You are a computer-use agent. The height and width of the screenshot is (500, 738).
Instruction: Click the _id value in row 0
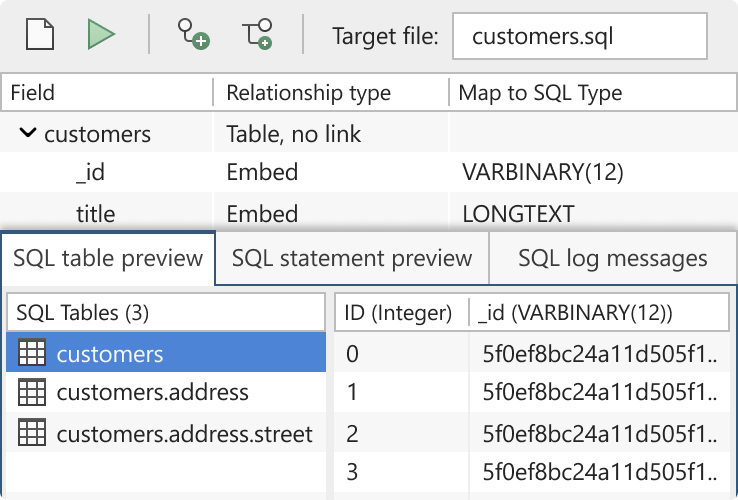(x=600, y=353)
